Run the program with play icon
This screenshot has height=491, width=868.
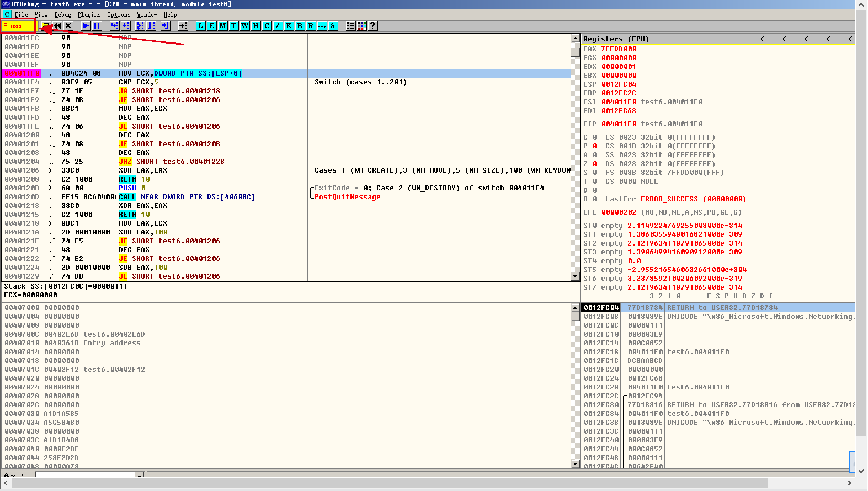click(x=86, y=26)
